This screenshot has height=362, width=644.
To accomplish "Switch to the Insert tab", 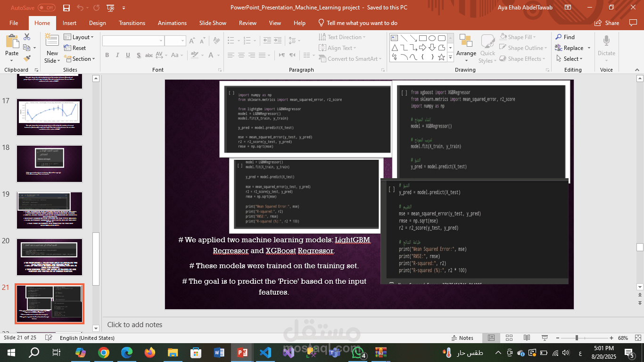I will pos(69,23).
